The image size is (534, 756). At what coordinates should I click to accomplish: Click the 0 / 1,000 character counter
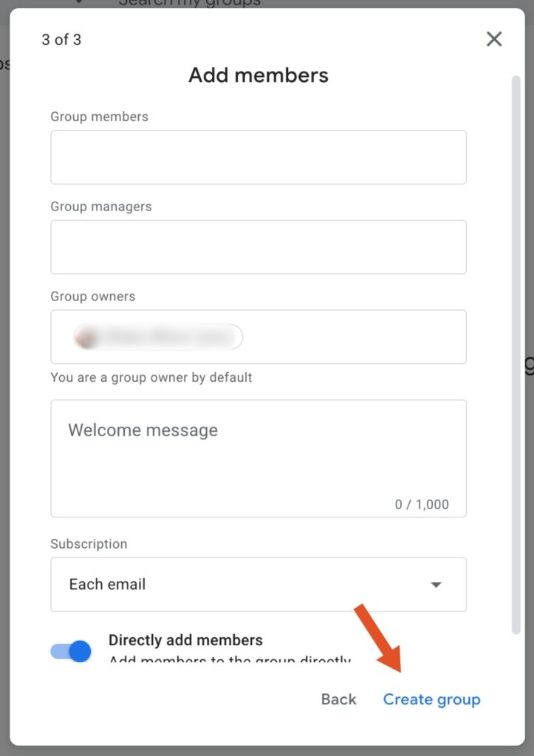(422, 504)
